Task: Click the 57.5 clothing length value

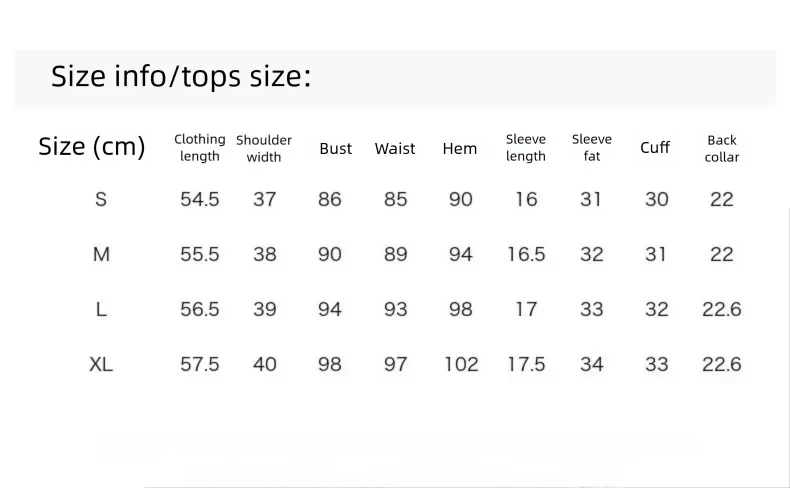Action: [200, 364]
